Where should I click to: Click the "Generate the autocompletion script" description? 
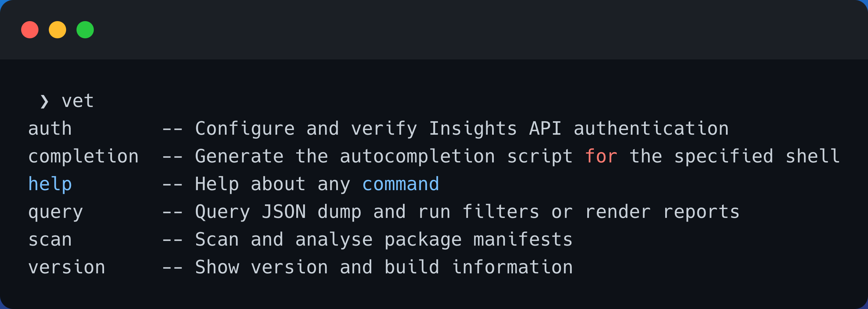click(x=383, y=157)
